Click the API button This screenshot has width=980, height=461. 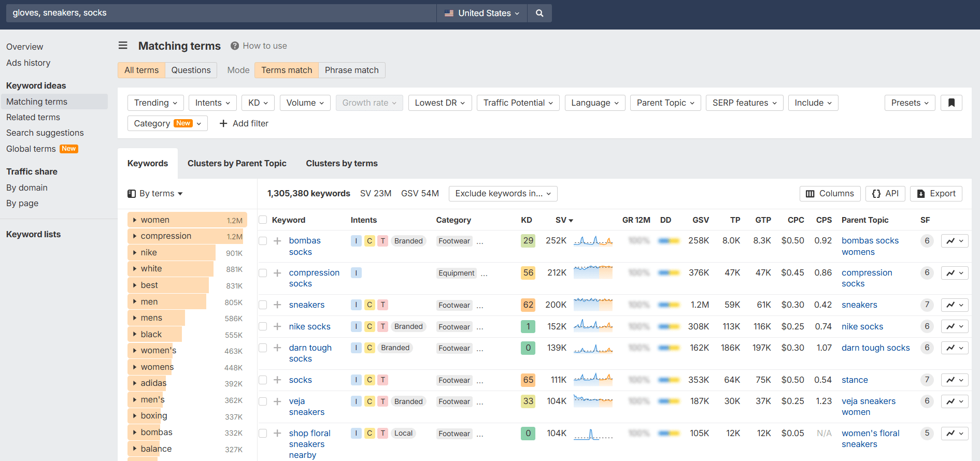point(885,193)
